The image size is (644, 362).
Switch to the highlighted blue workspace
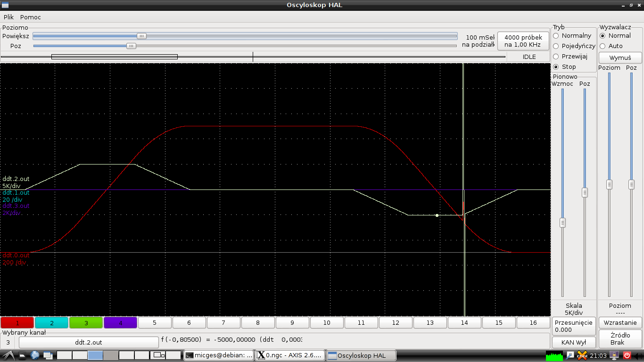tap(95, 355)
